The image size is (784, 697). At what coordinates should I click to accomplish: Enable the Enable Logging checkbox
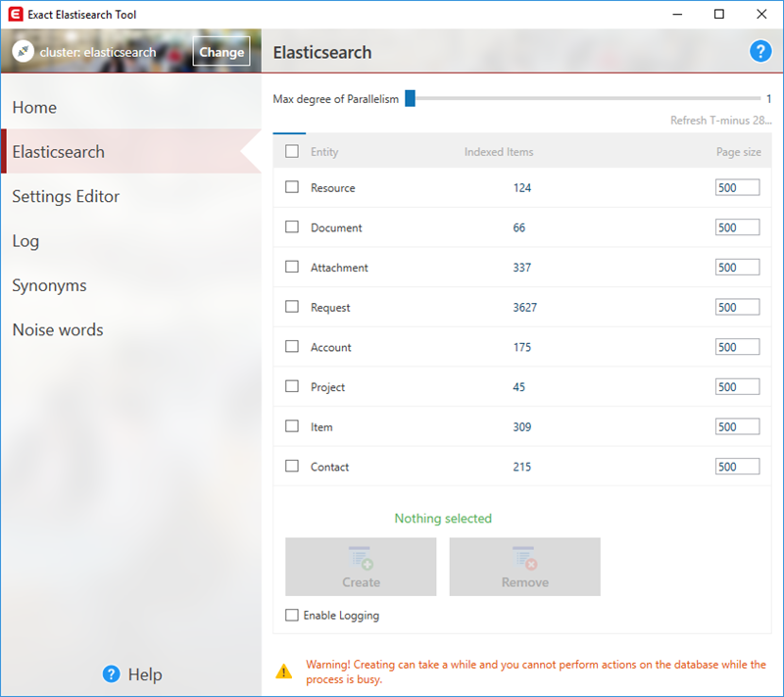pos(292,615)
